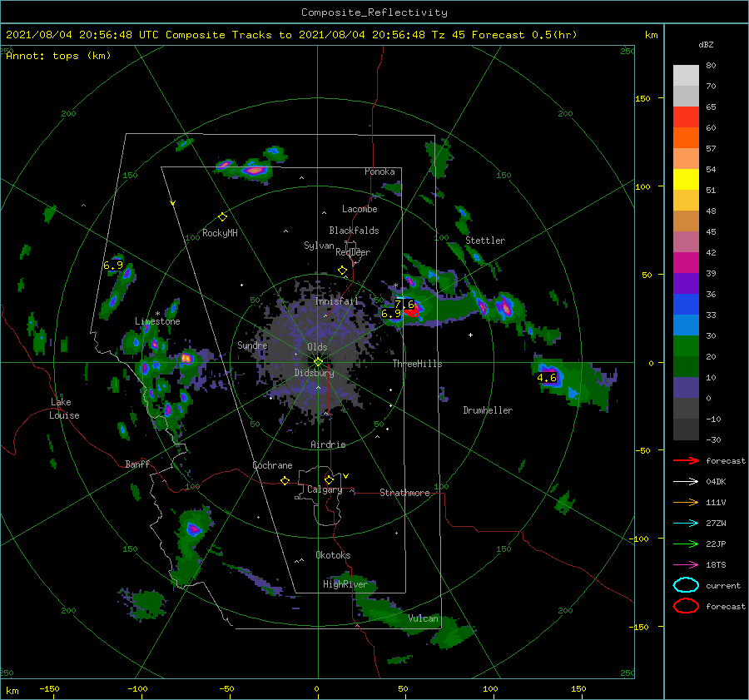Image resolution: width=749 pixels, height=700 pixels.
Task: Select the yellow diamond marker above Calgary label
Action: point(329,479)
